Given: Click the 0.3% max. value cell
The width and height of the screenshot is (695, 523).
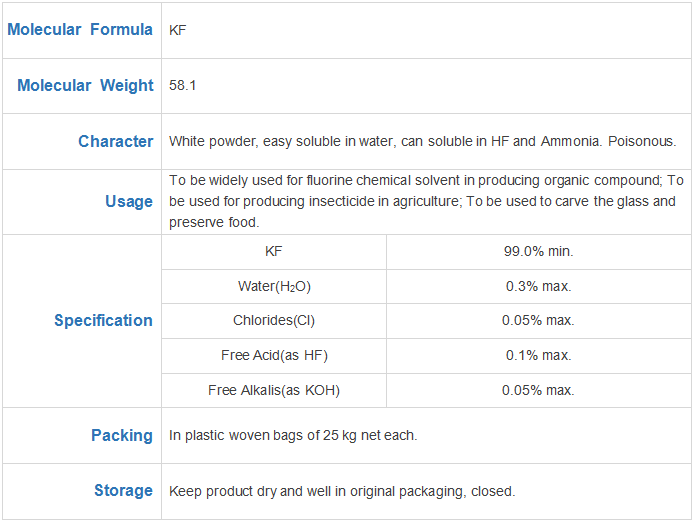Looking at the screenshot, I should [538, 287].
